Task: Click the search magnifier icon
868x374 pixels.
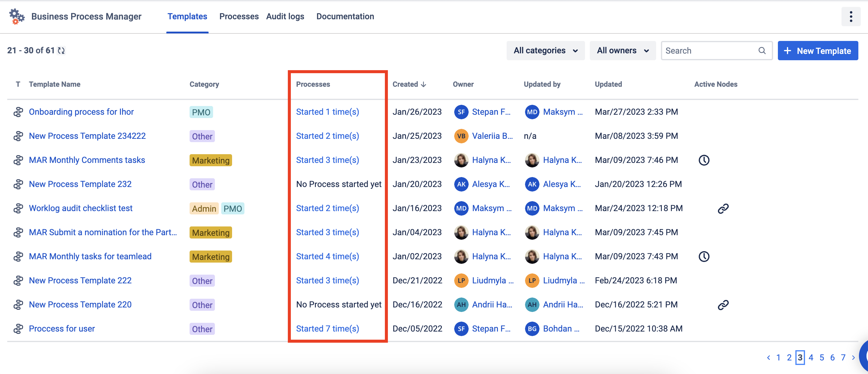Action: click(762, 51)
